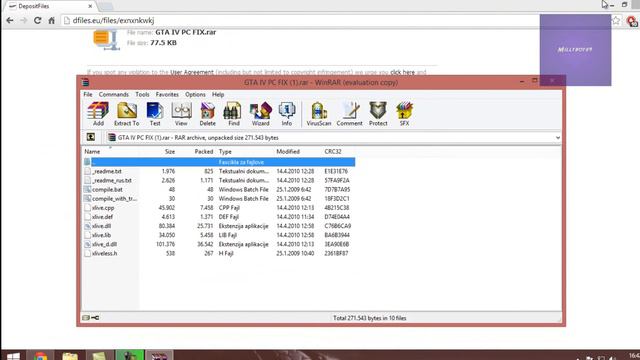Viewport: 640px width, 360px height.
Task: Click the purple ad thumbnail at top right
Action: click(x=576, y=50)
